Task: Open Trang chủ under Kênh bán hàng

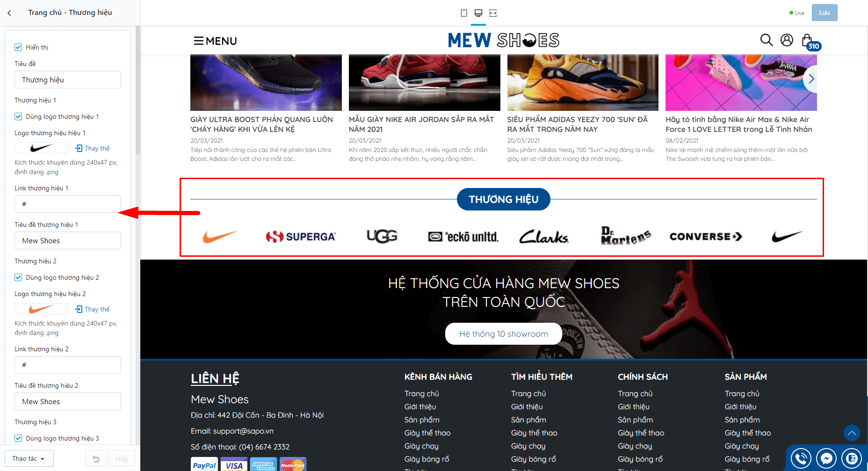Action: point(422,394)
